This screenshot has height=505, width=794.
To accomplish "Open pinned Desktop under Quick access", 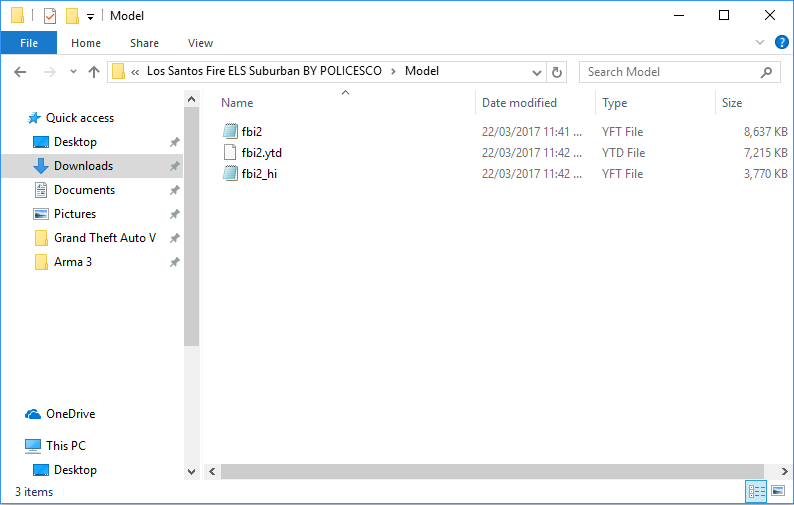I will point(75,142).
